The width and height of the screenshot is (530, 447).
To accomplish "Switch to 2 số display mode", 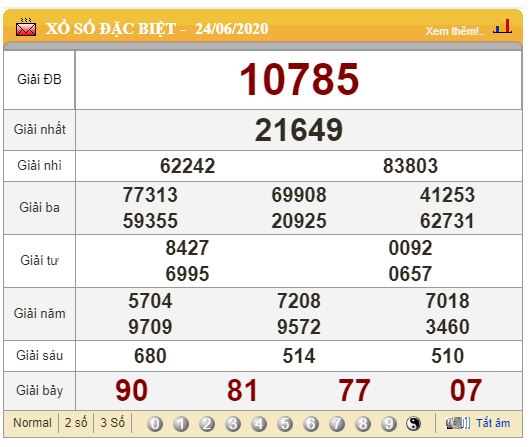I will click(x=76, y=423).
